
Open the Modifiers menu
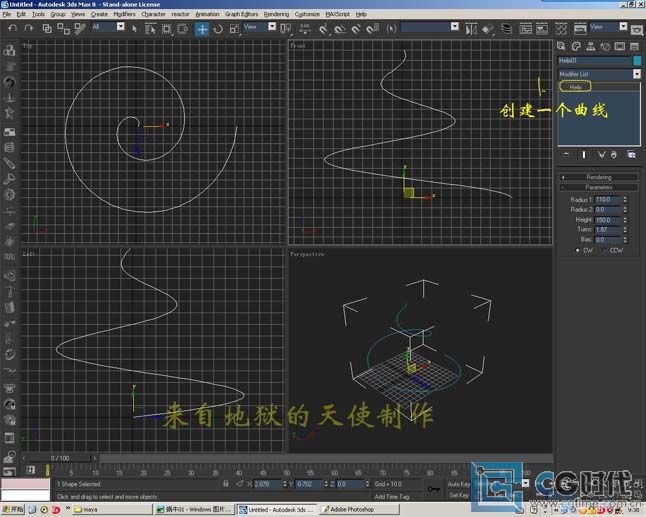click(x=124, y=14)
